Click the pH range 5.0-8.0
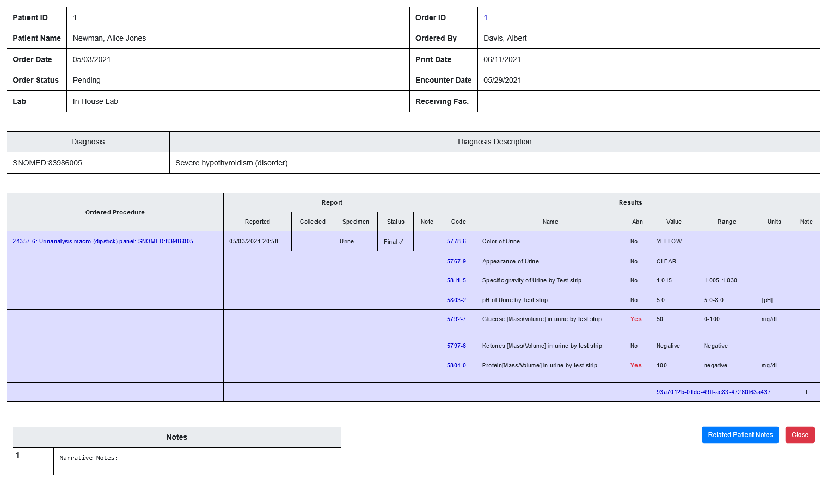Image resolution: width=827 pixels, height=504 pixels. coord(714,300)
